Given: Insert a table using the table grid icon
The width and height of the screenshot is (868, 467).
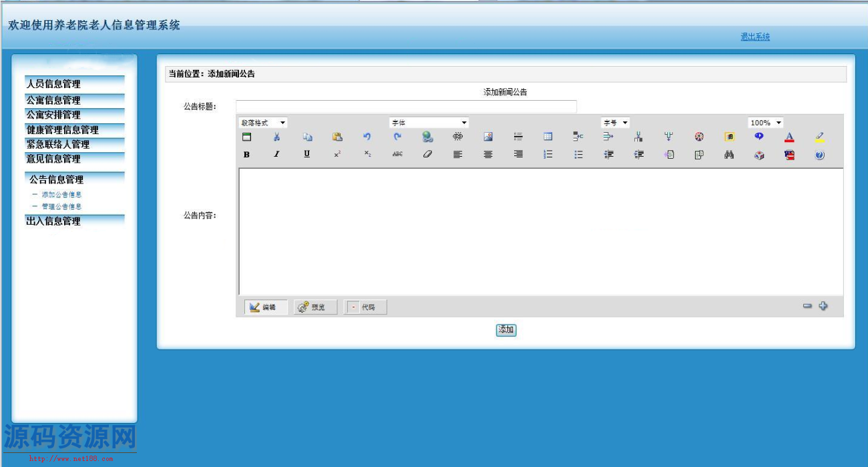Looking at the screenshot, I should (x=548, y=137).
